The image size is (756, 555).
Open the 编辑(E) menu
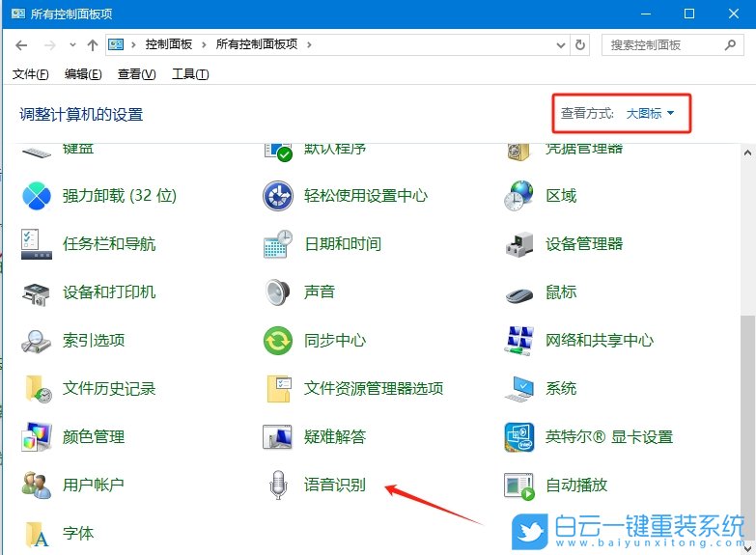click(x=83, y=73)
